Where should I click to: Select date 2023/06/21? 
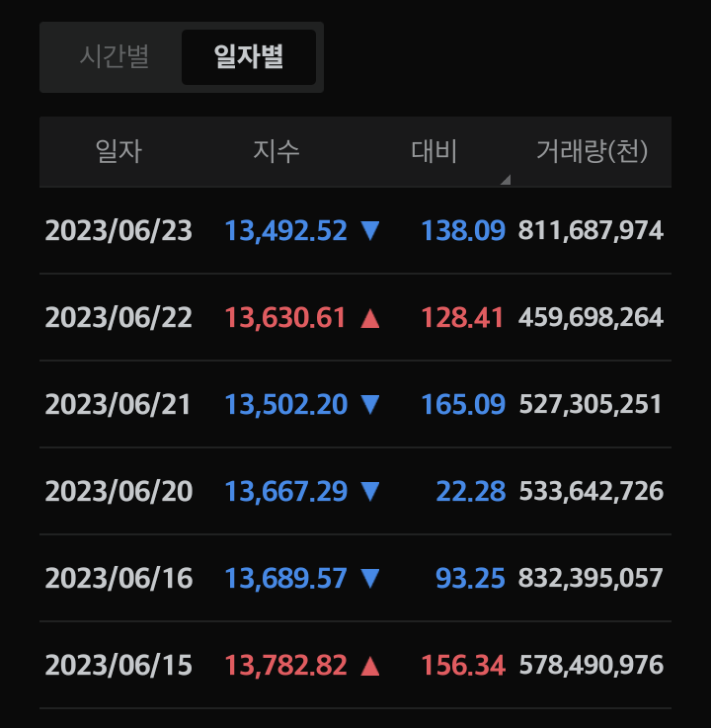coord(118,404)
